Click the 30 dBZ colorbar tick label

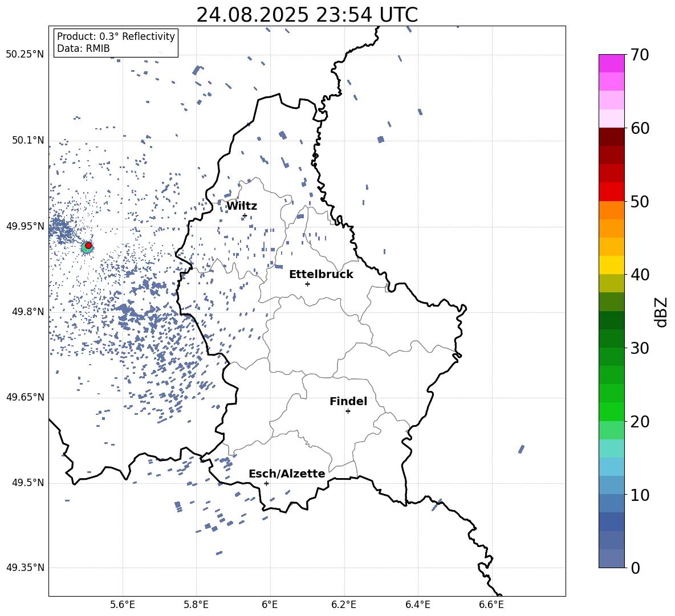click(x=640, y=348)
